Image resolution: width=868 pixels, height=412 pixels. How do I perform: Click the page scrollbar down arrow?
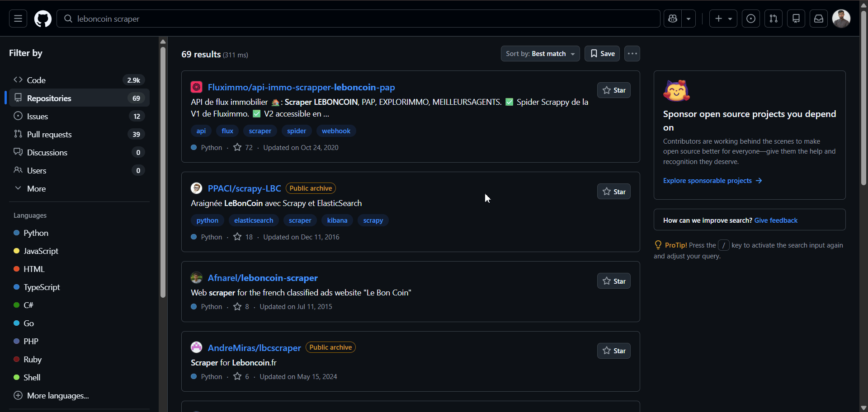pos(863,408)
